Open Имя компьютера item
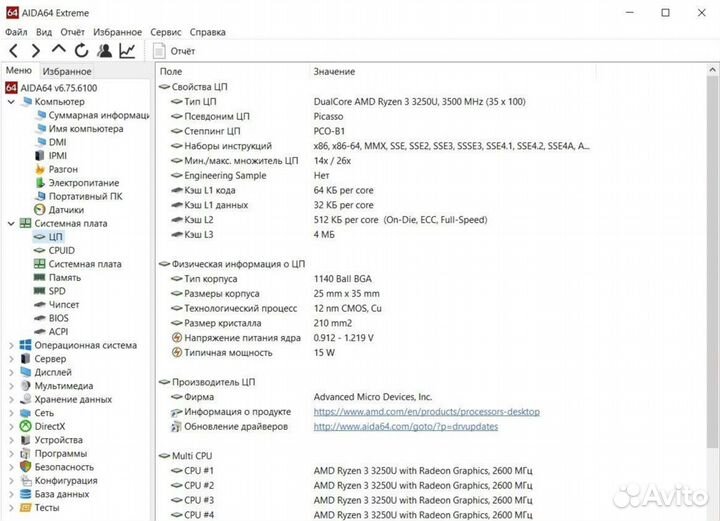The height and width of the screenshot is (521, 720). (x=80, y=129)
